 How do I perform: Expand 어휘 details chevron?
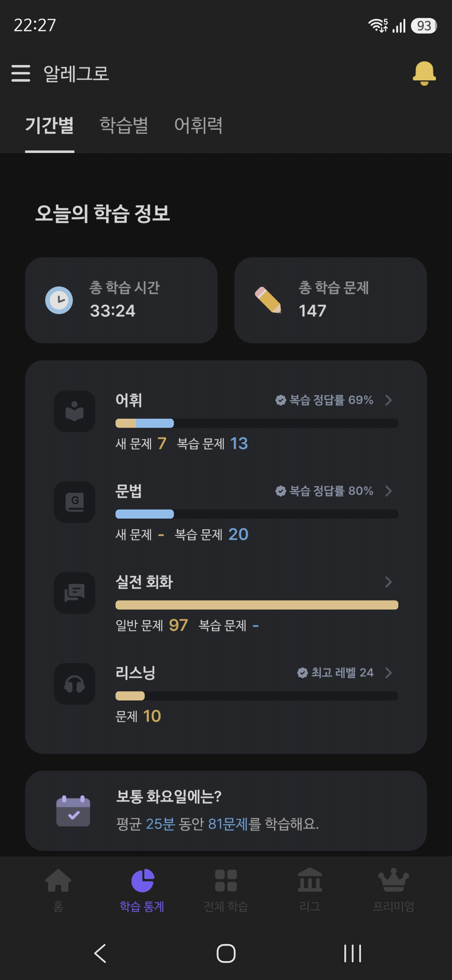pos(388,400)
